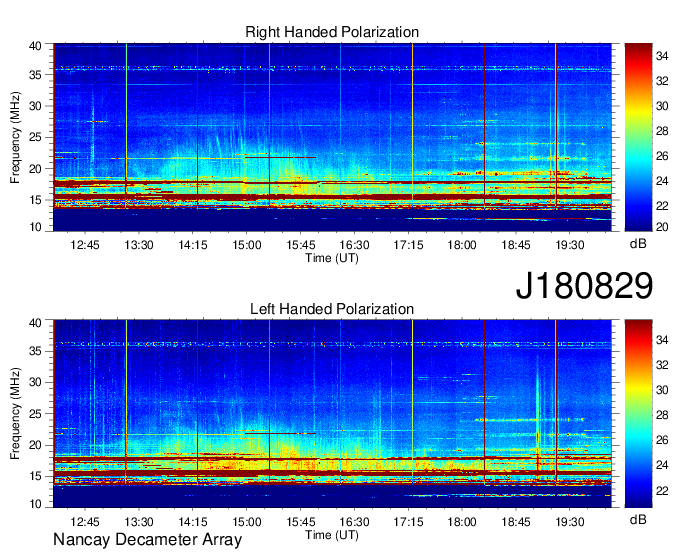Click the 30 MHz tick on the left-handed frequency axis
This screenshot has height=552, width=680.
click(36, 382)
